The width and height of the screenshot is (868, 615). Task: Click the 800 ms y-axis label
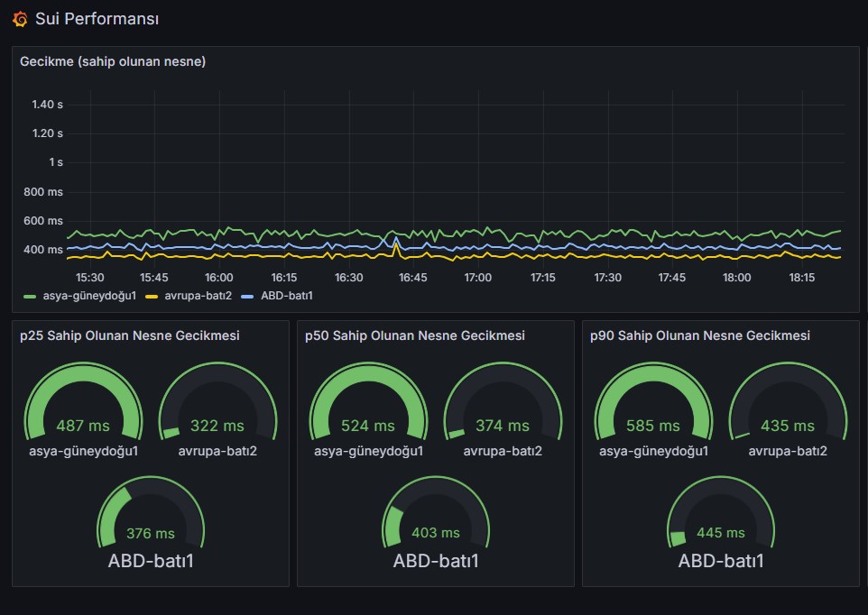43,192
